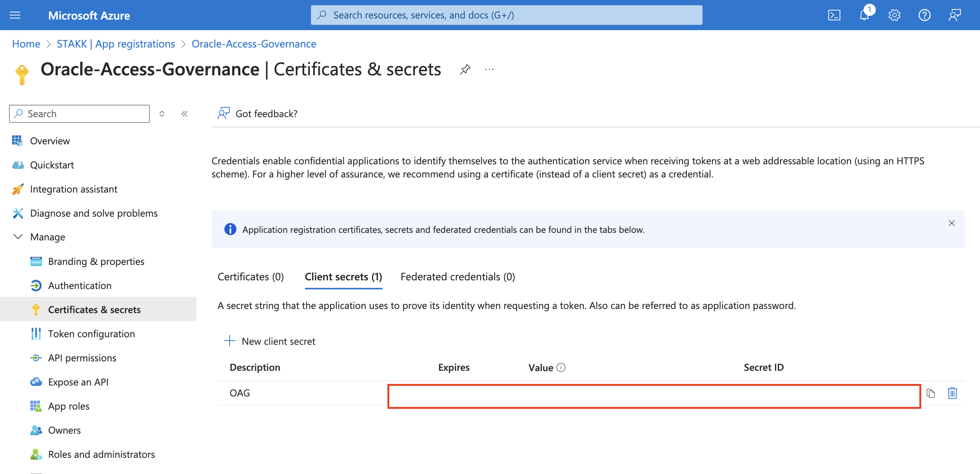Open Expose an API
The width and height of the screenshot is (980, 474).
point(78,381)
